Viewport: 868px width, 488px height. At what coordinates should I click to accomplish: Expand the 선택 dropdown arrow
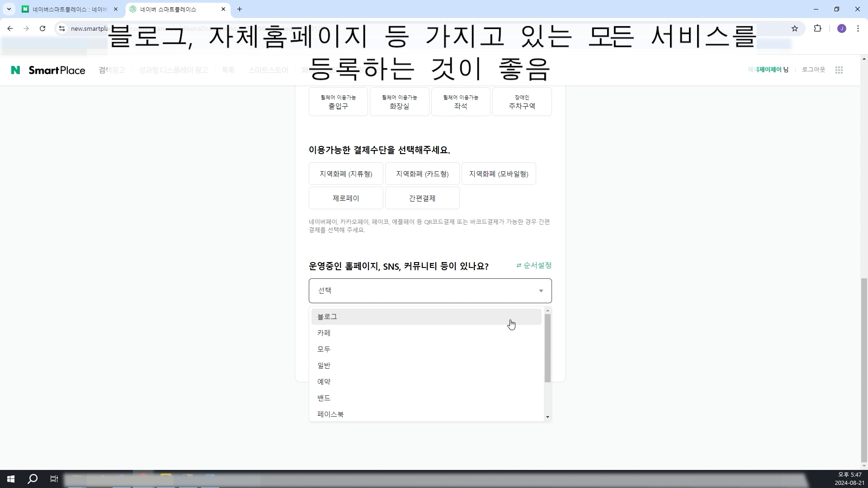point(541,291)
